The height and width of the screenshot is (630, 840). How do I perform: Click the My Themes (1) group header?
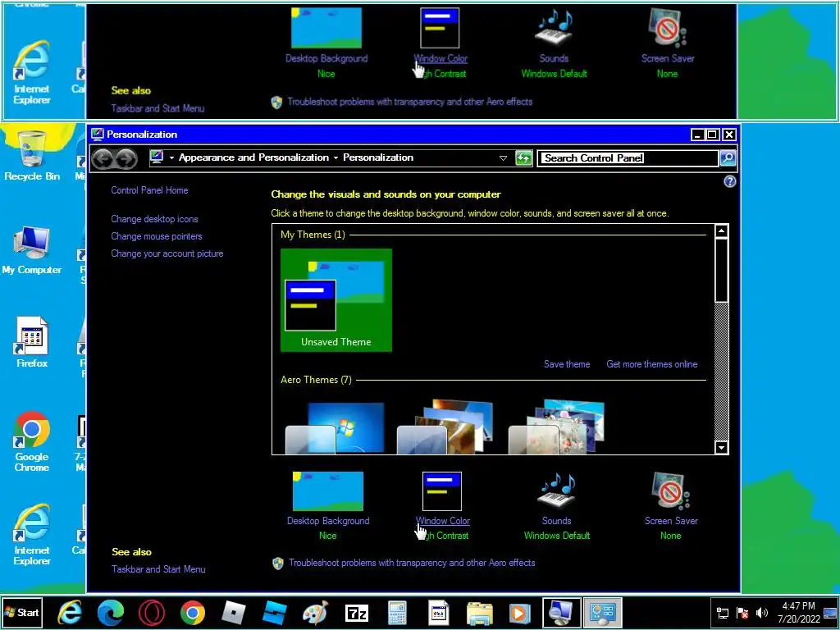313,235
